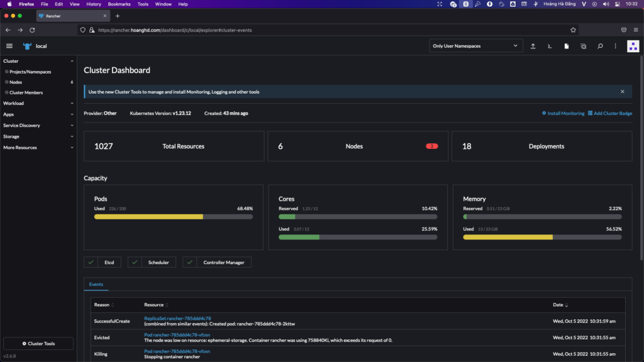This screenshot has width=644, height=362.
Task: Expand the Workload sidebar section
Action: point(72,104)
